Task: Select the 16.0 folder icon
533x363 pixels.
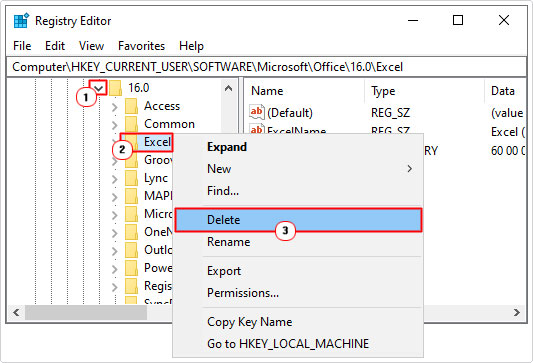Action: pos(116,88)
